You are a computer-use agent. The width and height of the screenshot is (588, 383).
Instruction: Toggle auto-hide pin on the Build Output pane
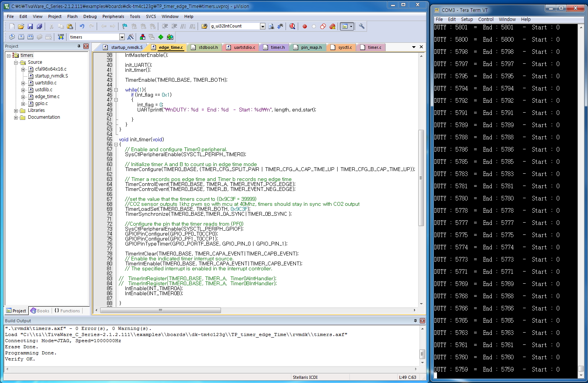[415, 321]
